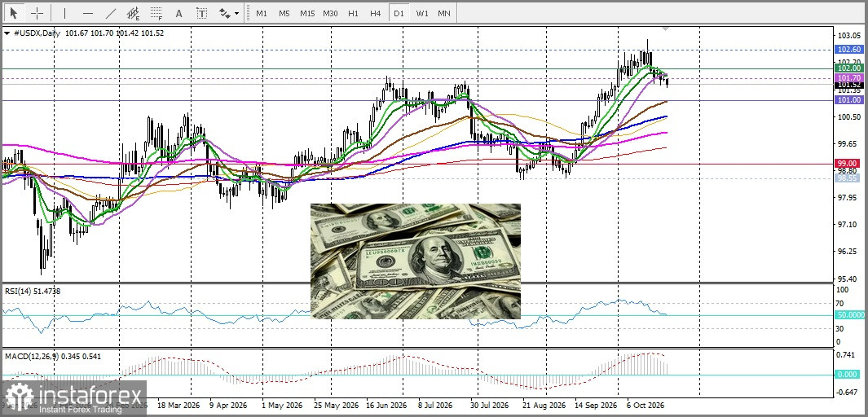Click the 1 May 2026 date label

pos(280,405)
